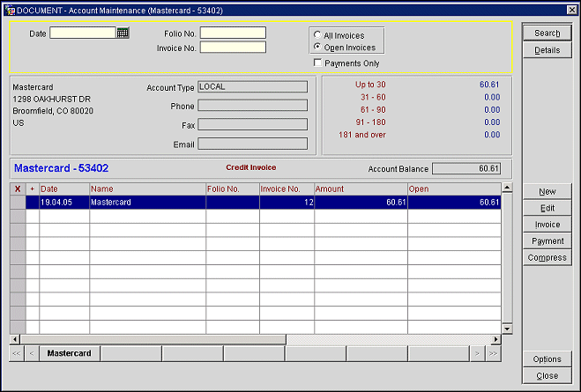Select the Open Invoices radio button
581x392 pixels.
[x=317, y=48]
